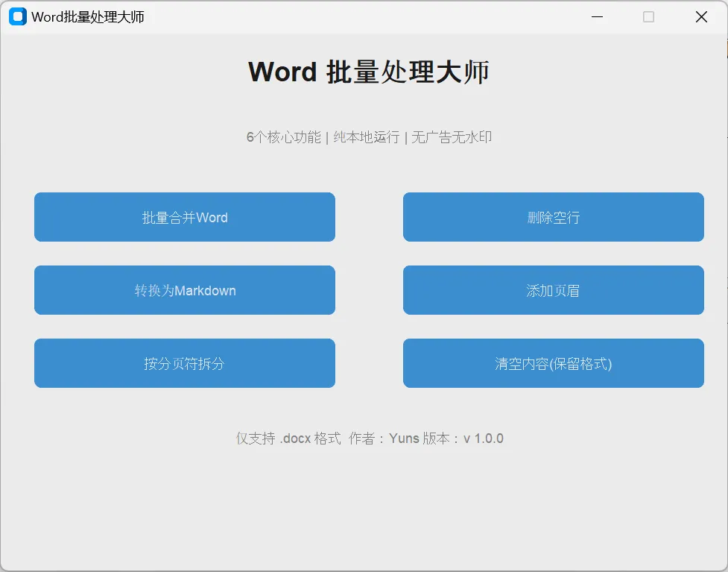Screen dimensions: 728x572
Task: Select the 删除空行 button
Action: pos(554,217)
